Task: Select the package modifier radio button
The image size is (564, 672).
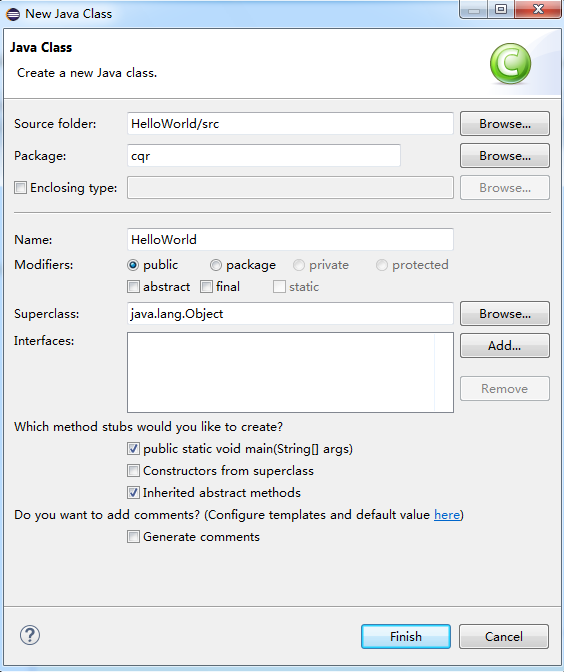Action: pyautogui.click(x=216, y=265)
